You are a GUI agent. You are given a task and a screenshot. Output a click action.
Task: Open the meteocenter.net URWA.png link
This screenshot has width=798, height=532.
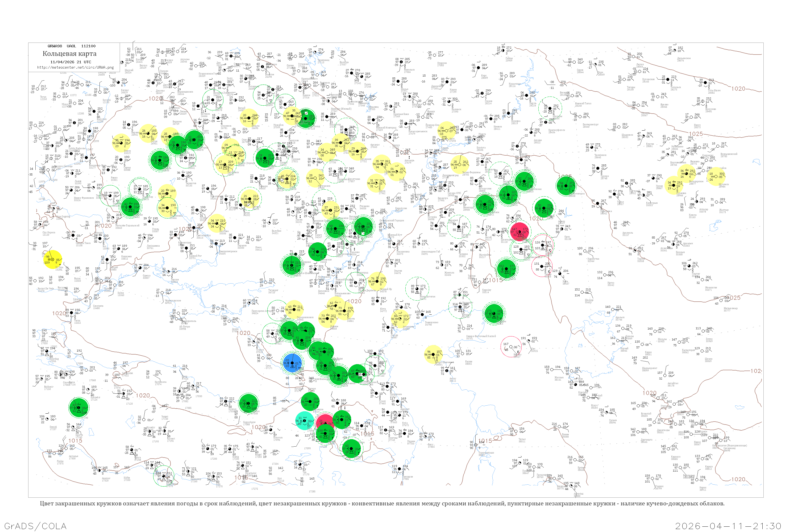click(75, 68)
